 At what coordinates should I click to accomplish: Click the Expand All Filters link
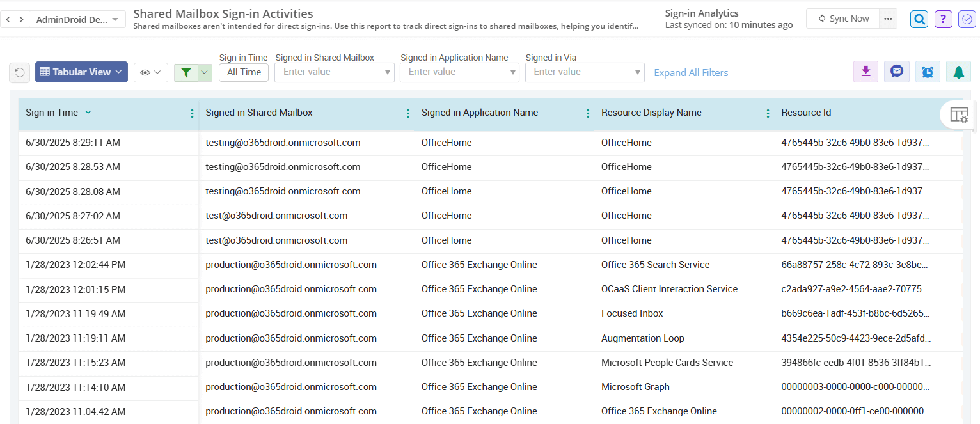tap(691, 72)
